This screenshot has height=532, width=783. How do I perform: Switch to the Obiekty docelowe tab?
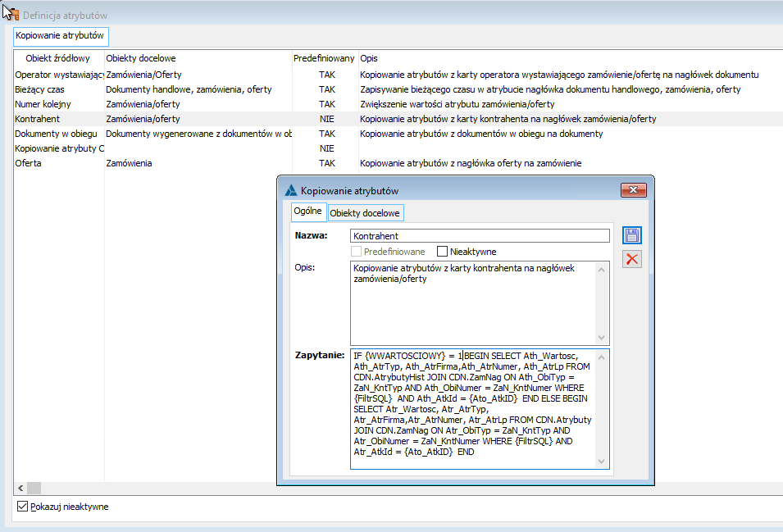coord(366,213)
